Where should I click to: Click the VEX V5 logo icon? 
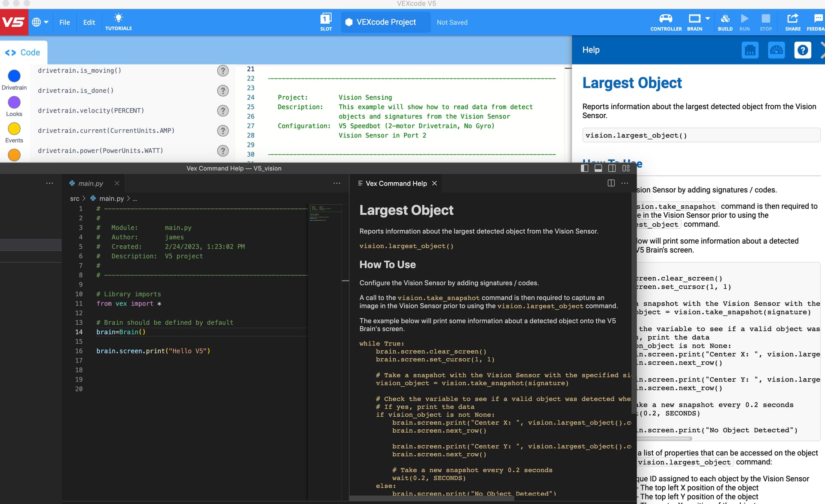pyautogui.click(x=14, y=22)
